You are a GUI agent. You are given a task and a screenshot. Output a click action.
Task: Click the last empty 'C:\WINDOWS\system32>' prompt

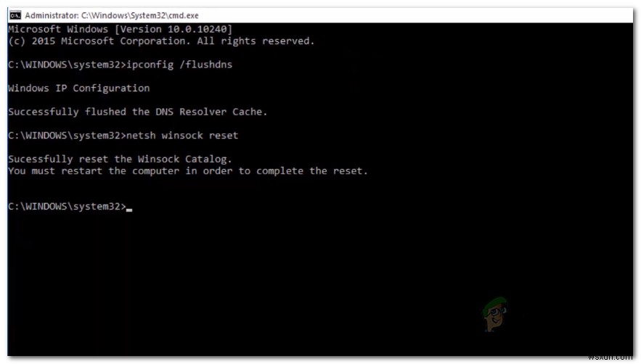(67, 207)
